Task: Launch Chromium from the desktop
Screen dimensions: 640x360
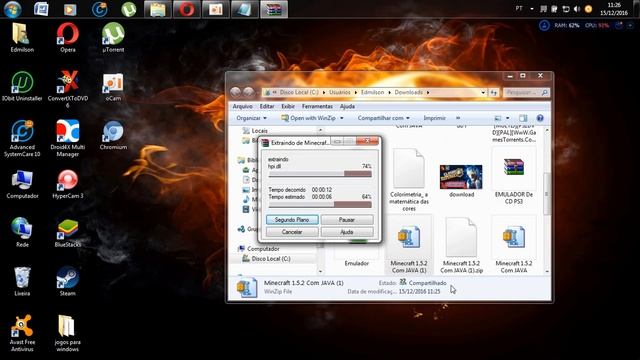Action: tap(113, 135)
